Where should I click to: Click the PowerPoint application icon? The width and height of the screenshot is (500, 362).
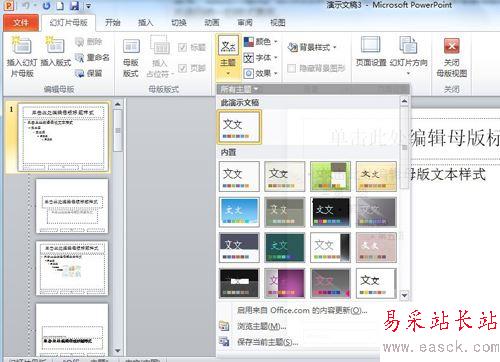9,5
